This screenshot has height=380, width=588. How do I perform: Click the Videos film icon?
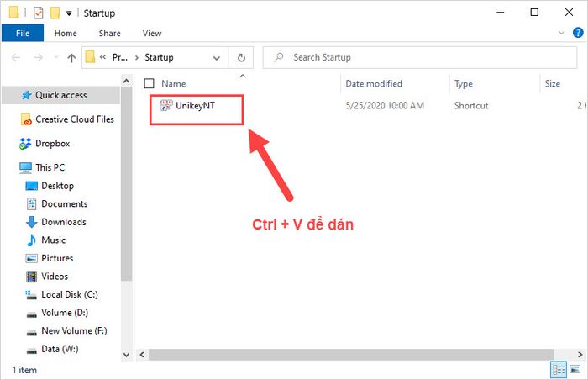[32, 277]
